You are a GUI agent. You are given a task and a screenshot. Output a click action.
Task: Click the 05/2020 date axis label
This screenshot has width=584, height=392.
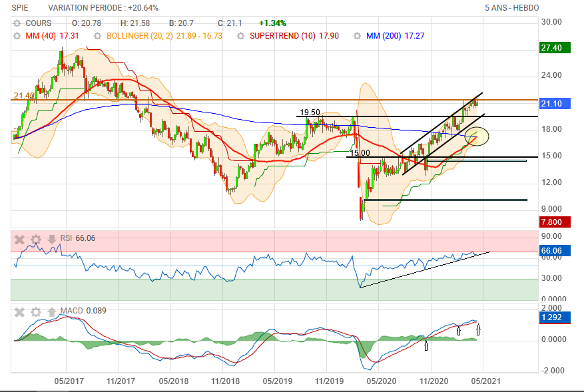pyautogui.click(x=382, y=381)
